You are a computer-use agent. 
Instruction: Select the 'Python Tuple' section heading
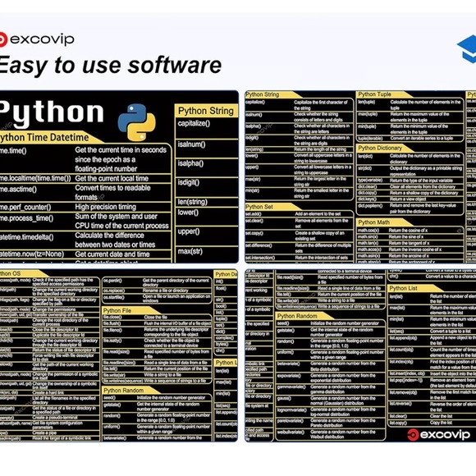click(x=374, y=94)
